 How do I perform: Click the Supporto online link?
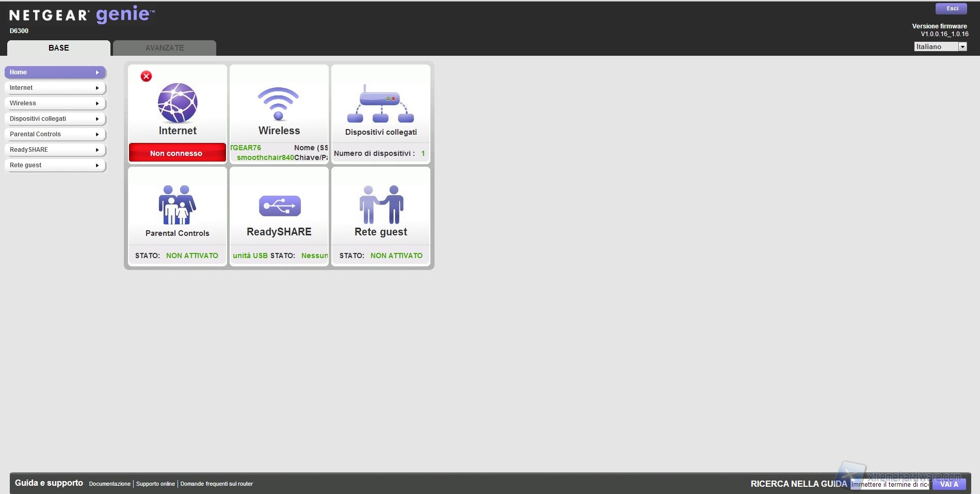155,484
